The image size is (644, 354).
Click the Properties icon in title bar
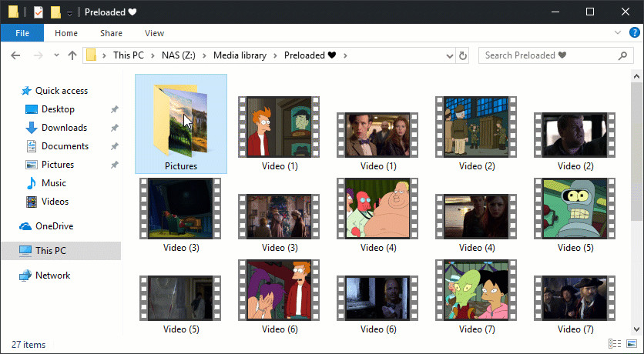pyautogui.click(x=39, y=12)
